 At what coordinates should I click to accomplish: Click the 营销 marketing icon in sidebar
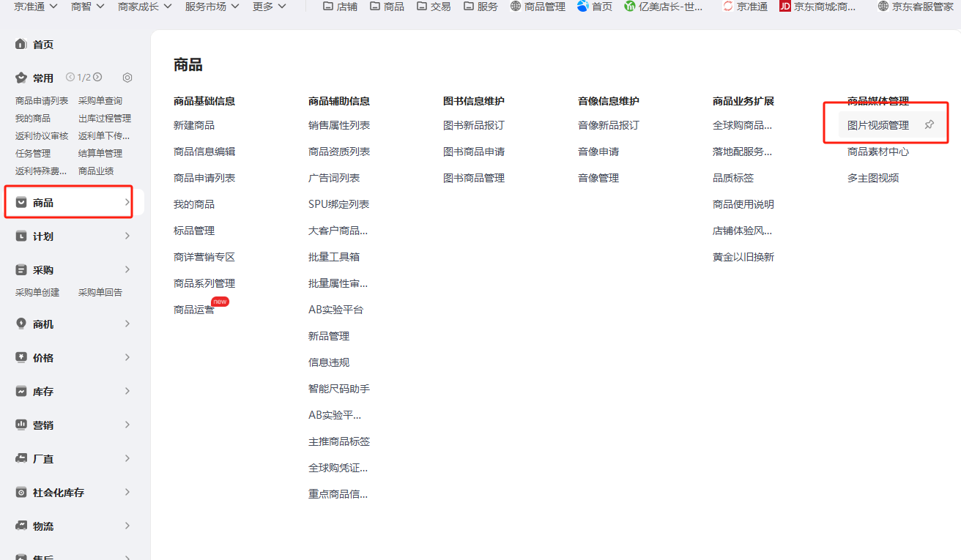[x=21, y=425]
